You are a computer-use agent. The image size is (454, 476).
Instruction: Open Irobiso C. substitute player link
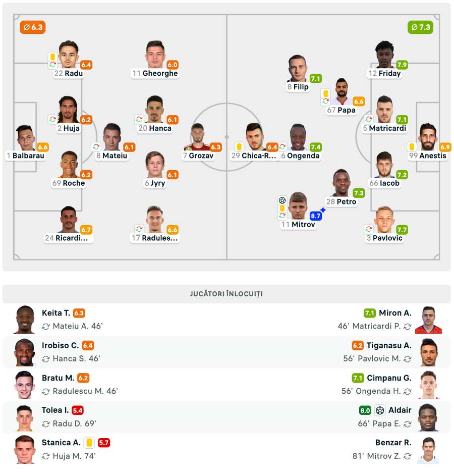(60, 345)
